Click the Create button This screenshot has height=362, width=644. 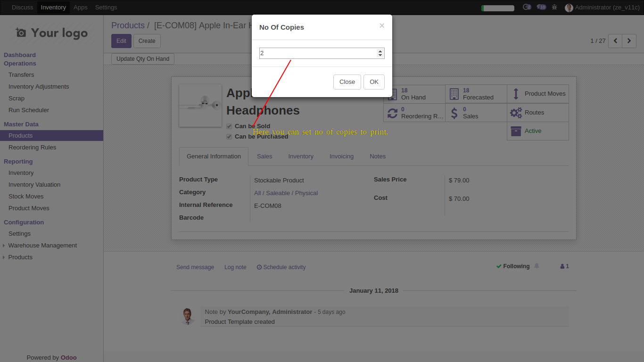tap(147, 41)
